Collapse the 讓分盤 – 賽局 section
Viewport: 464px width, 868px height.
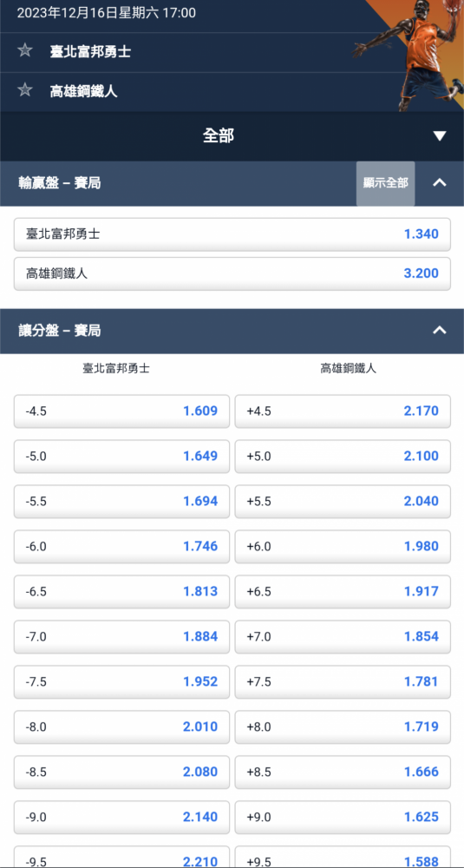(440, 331)
